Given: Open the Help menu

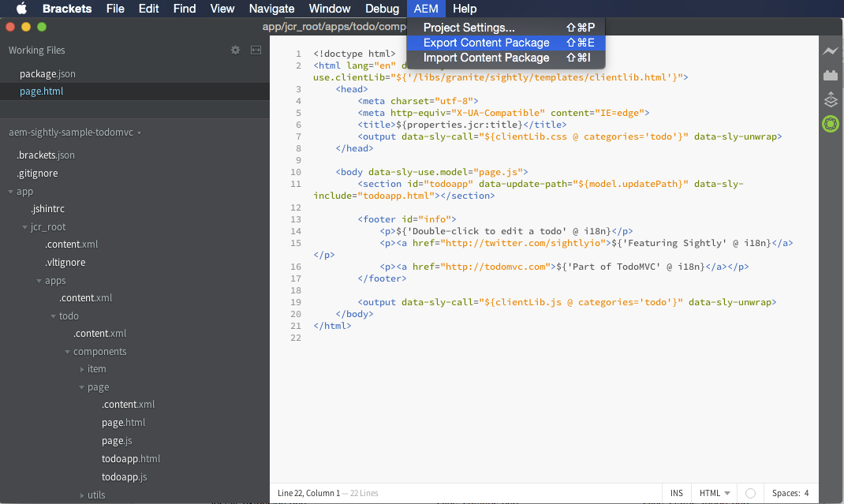Looking at the screenshot, I should [465, 9].
